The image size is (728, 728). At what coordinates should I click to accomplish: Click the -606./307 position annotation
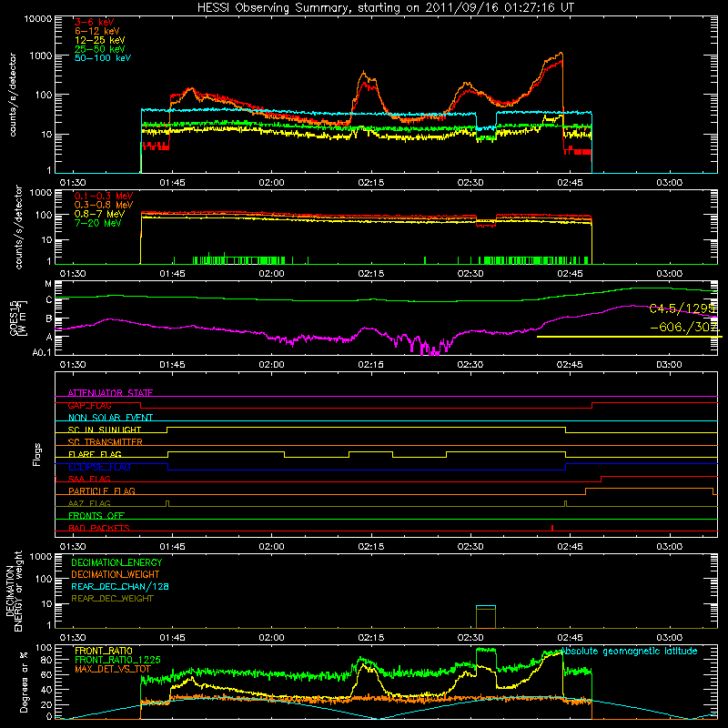click(685, 328)
